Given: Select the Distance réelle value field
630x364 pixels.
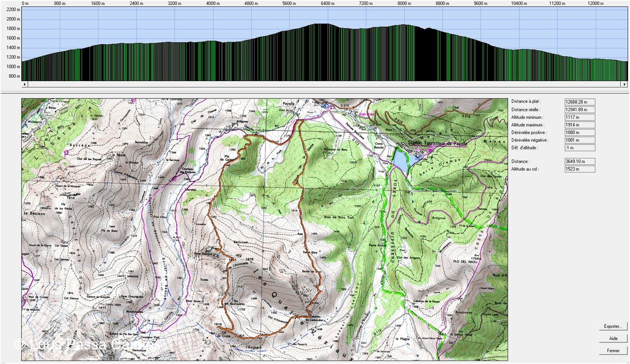Looking at the screenshot, I should point(580,110).
